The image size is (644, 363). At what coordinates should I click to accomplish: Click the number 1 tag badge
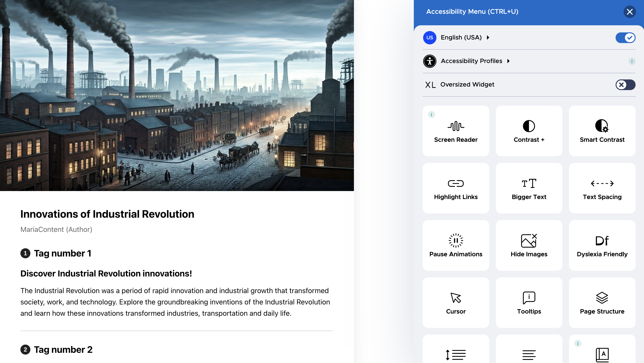point(25,253)
